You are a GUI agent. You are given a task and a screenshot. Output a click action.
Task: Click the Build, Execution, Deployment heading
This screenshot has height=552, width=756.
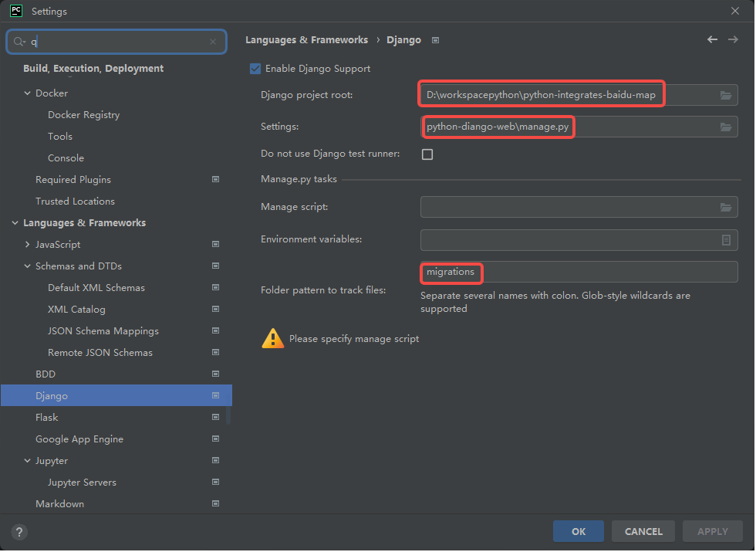93,69
